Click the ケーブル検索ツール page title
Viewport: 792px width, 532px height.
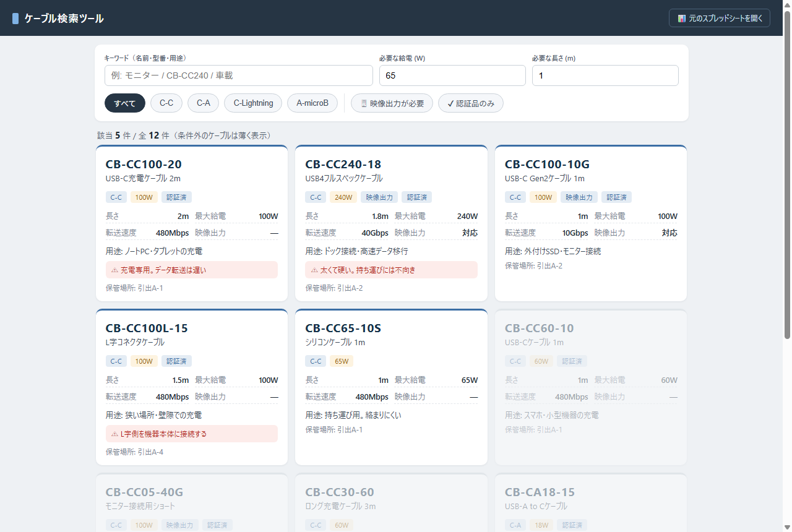pyautogui.click(x=64, y=19)
